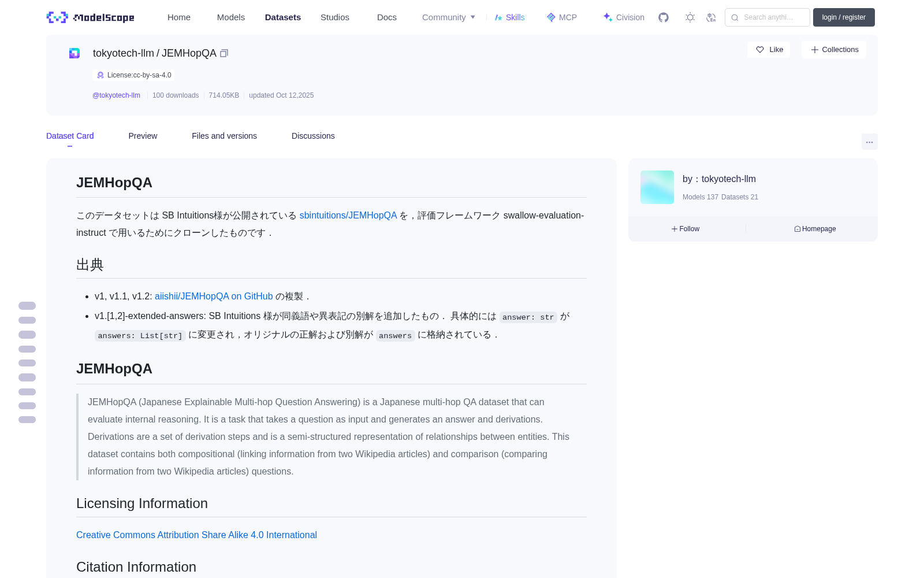924x578 pixels.
Task: Switch to the Preview tab
Action: point(143,136)
